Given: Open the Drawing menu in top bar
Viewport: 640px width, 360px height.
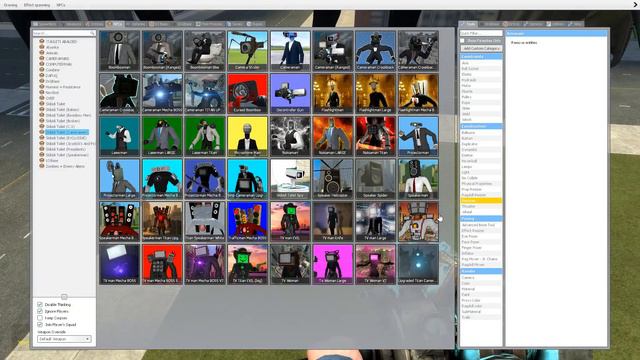Looking at the screenshot, I should tap(10, 5).
